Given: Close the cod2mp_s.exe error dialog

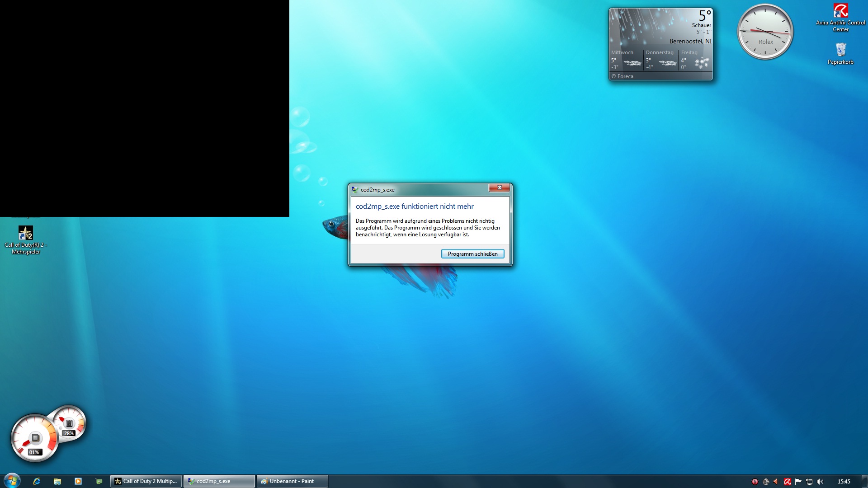Looking at the screenshot, I should pos(500,188).
